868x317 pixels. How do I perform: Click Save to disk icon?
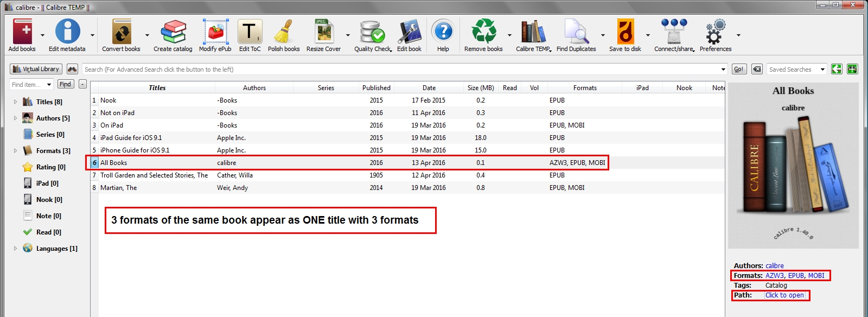point(625,31)
